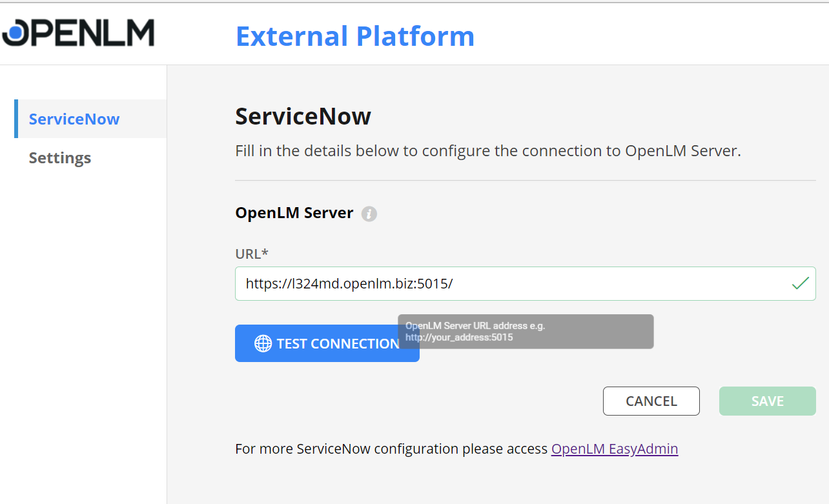Click the "For more ServiceNow configuration" text
The width and height of the screenshot is (829, 504).
(391, 449)
